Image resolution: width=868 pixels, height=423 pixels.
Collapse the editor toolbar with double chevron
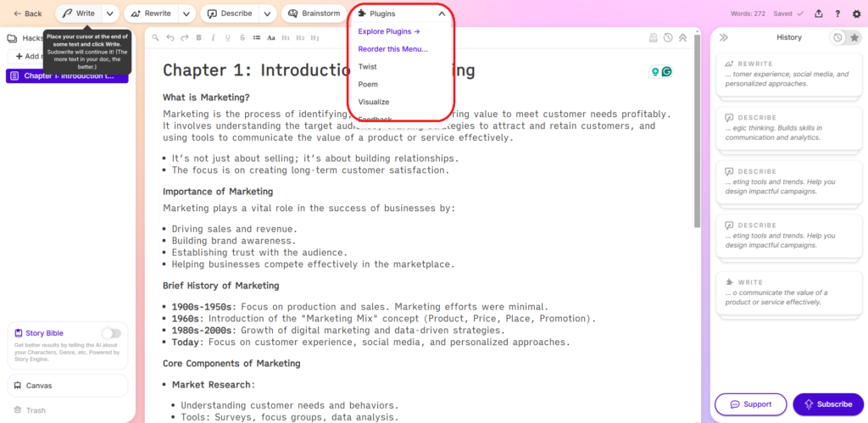pos(682,37)
